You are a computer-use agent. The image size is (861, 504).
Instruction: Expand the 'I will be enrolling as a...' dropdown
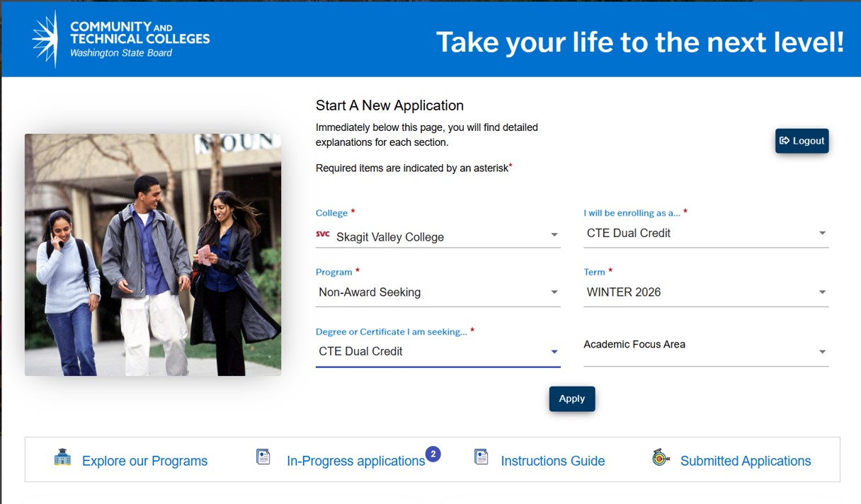point(823,232)
